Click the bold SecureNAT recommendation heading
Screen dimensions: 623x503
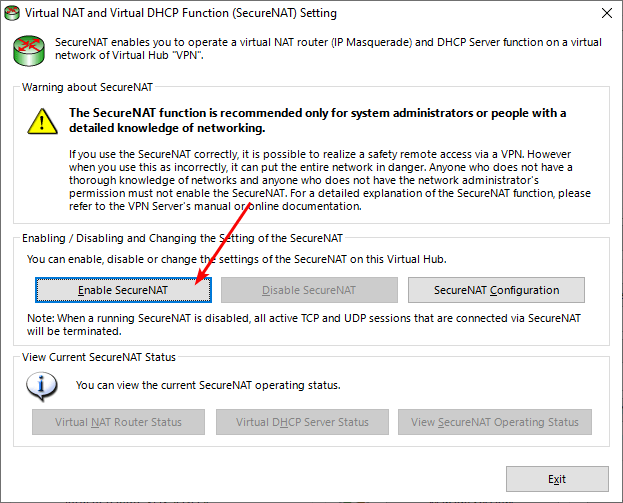click(x=317, y=120)
